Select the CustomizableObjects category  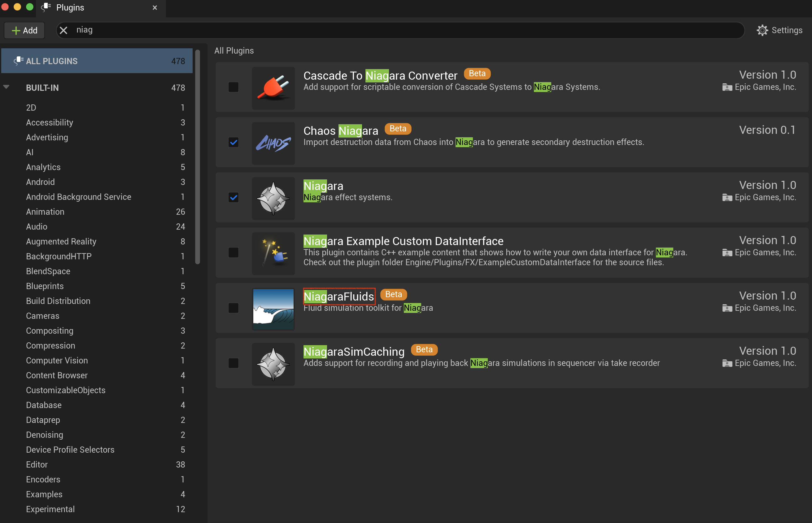tap(97, 391)
